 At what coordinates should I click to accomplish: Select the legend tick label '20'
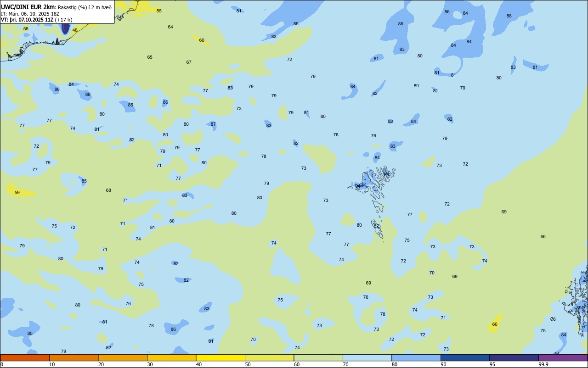[101, 364]
